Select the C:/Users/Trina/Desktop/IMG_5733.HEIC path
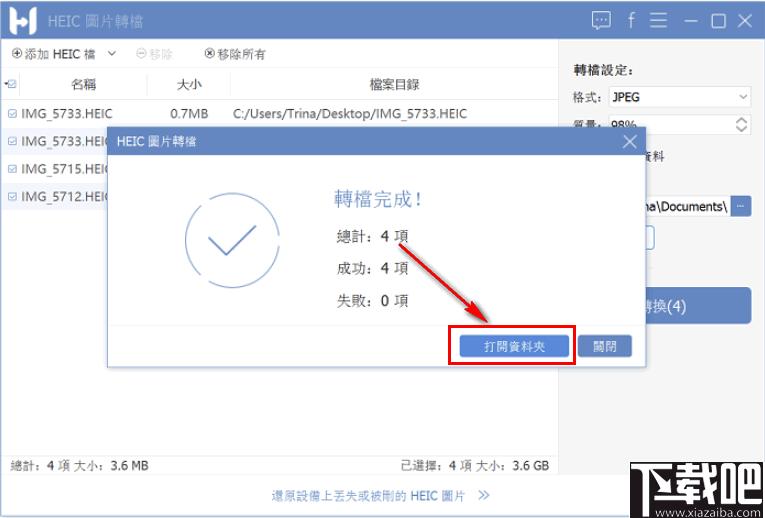 tap(350, 114)
